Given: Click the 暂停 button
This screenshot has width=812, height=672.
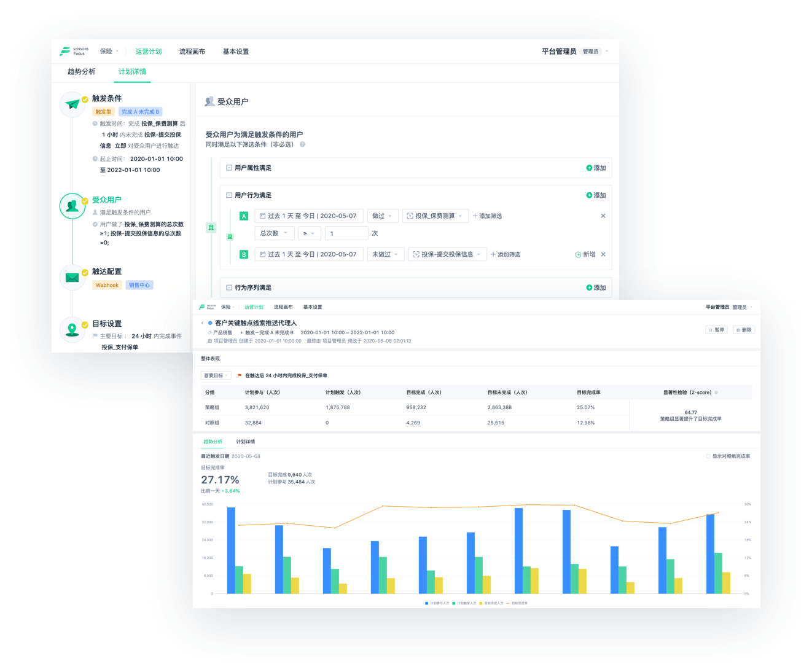Looking at the screenshot, I should coord(717,330).
